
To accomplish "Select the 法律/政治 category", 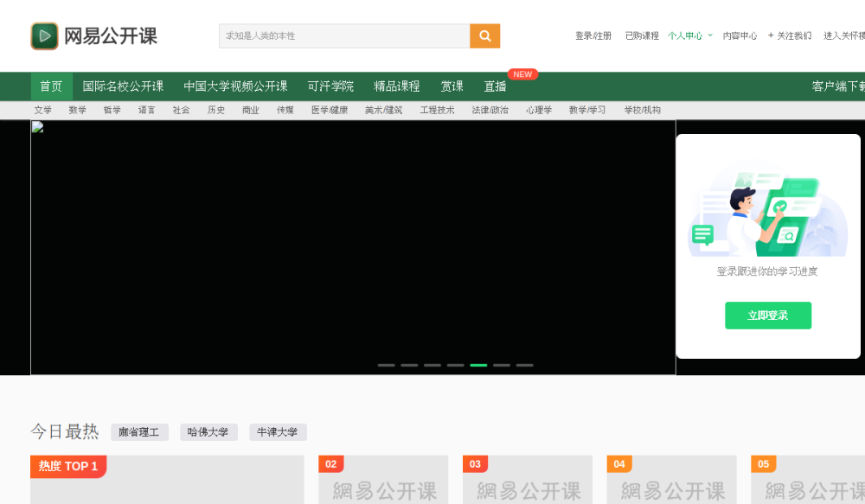I will coord(490,111).
